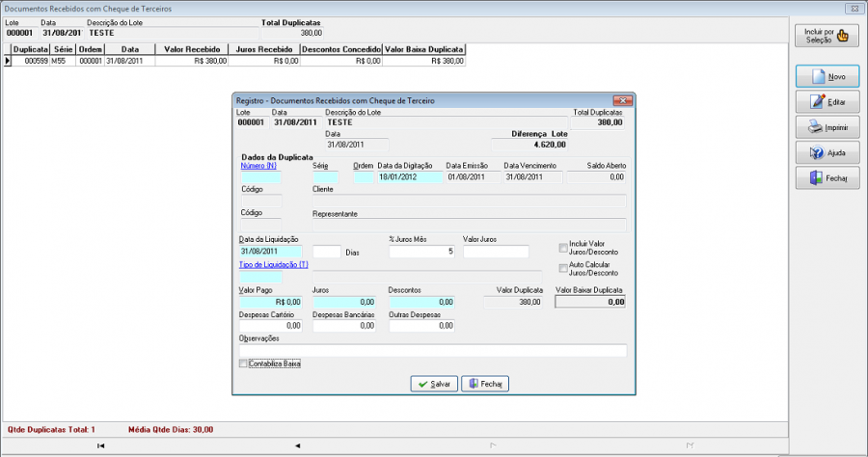Select duplicata cell 000599

coord(31,61)
